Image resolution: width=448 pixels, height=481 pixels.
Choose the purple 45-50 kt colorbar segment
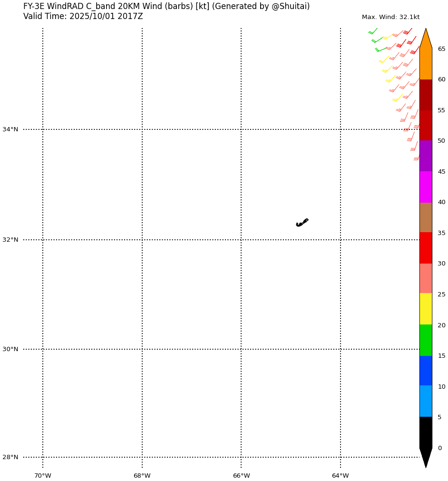coord(426,156)
